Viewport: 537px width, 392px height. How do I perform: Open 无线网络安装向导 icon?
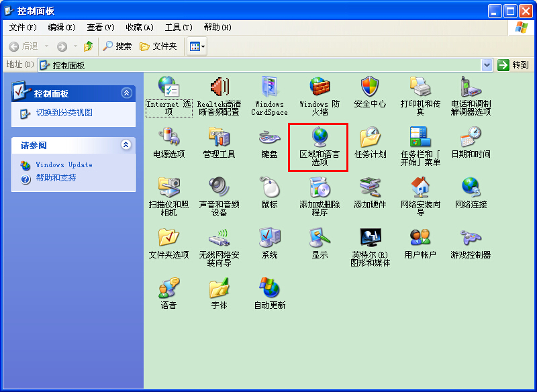[219, 237]
